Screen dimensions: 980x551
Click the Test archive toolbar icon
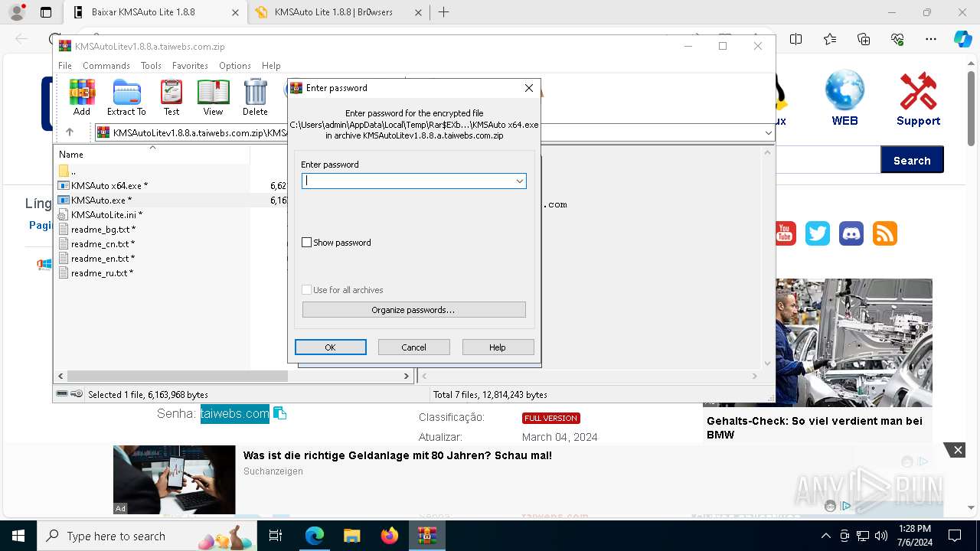(171, 97)
